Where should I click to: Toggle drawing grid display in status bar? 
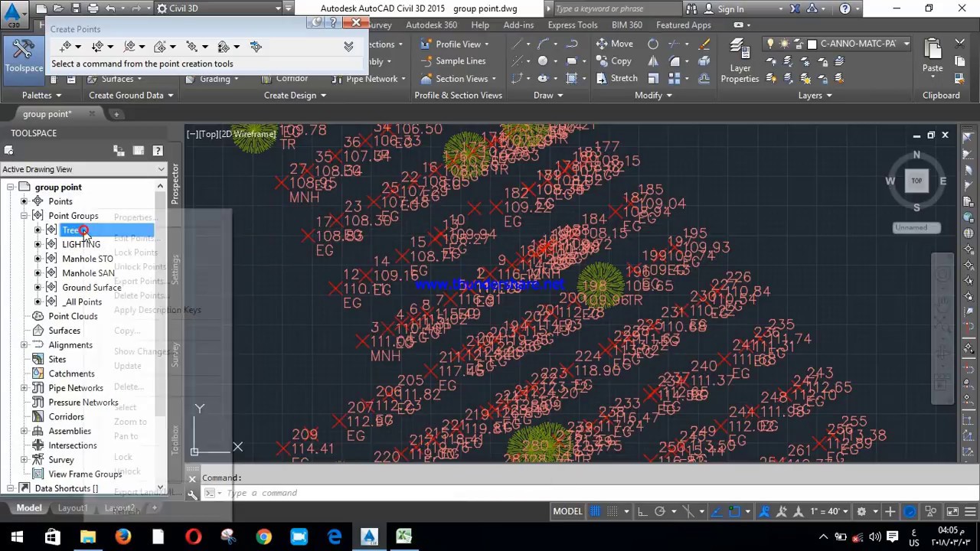pos(595,511)
